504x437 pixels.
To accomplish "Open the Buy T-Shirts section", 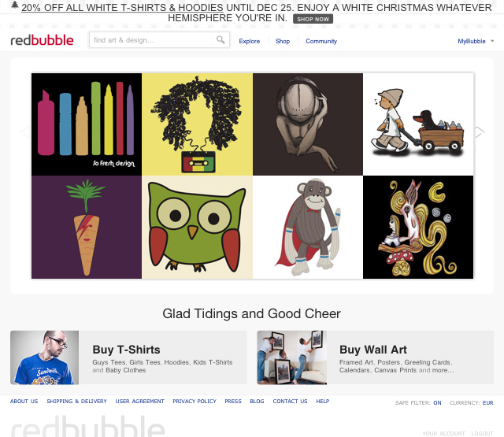I will pos(128,357).
